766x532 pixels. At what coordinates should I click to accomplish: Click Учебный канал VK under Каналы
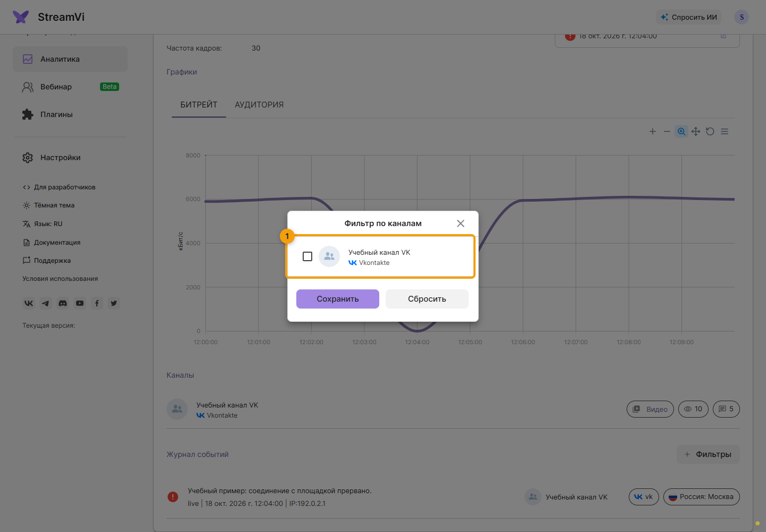(227, 405)
